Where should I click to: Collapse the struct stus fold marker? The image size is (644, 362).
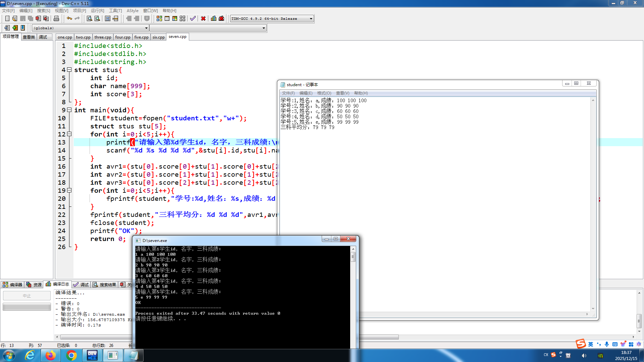69,70
